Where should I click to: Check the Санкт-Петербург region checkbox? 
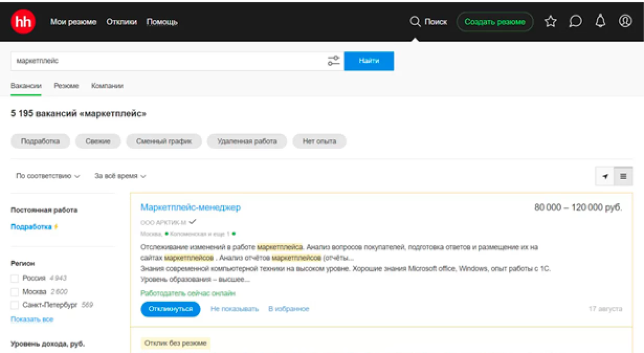[x=14, y=305]
